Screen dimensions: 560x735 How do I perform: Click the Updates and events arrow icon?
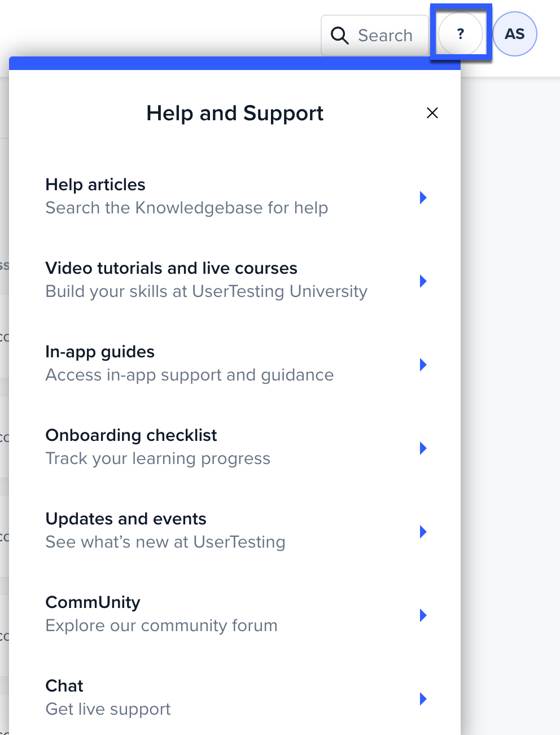coord(423,531)
